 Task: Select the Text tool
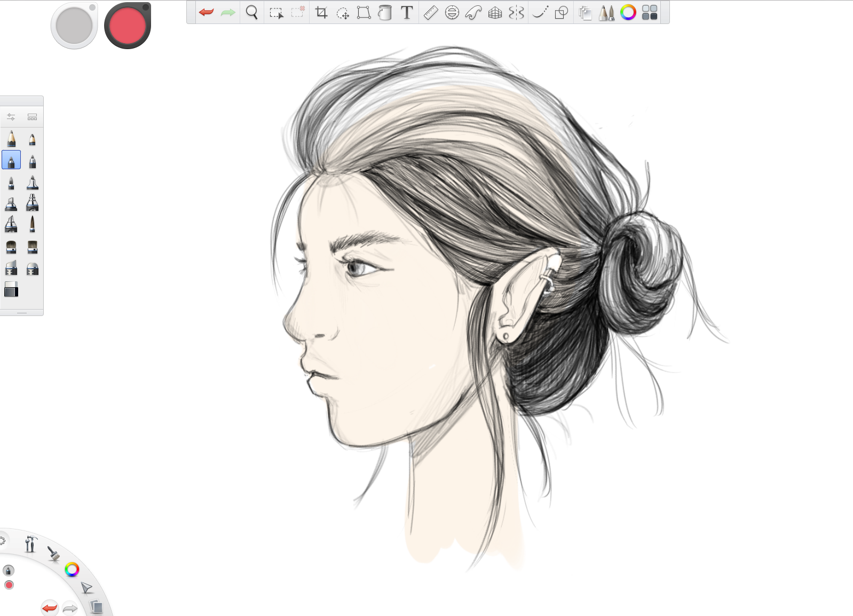407,12
